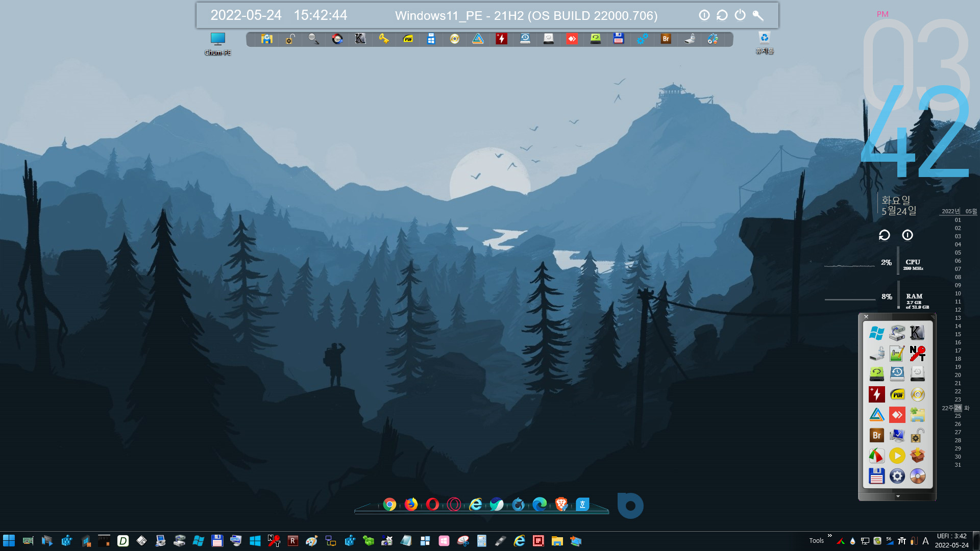Open Opera browser in the dock
The image size is (980, 551).
(x=432, y=505)
